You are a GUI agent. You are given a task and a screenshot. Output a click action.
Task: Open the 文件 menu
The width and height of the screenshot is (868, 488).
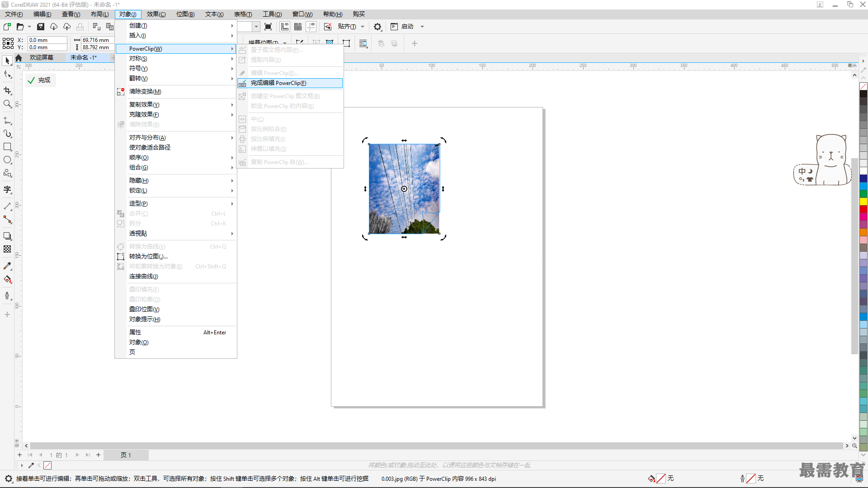(14, 14)
